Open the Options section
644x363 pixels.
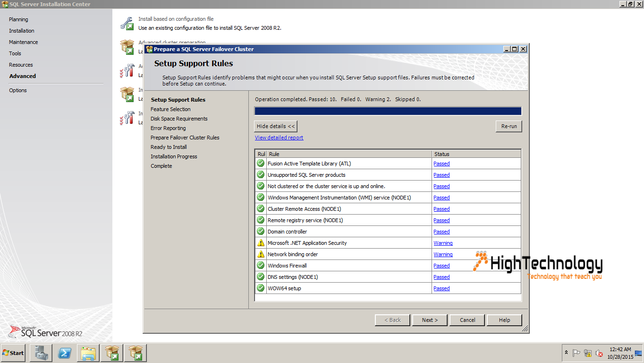point(18,90)
